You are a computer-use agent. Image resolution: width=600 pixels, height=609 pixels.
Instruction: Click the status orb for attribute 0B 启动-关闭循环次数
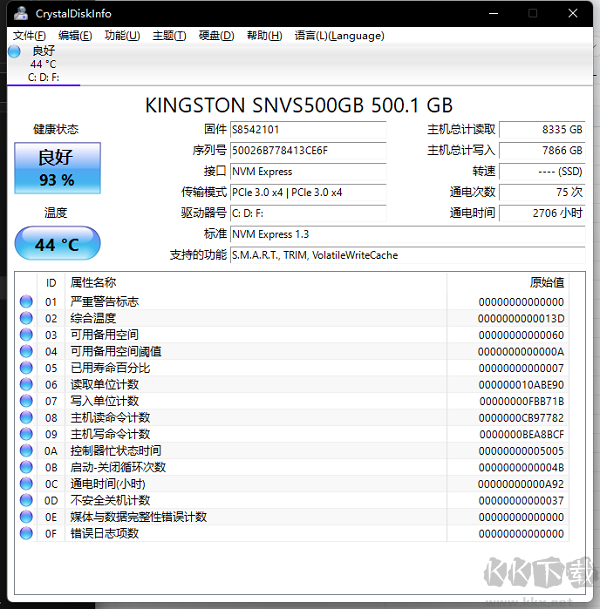[26, 467]
